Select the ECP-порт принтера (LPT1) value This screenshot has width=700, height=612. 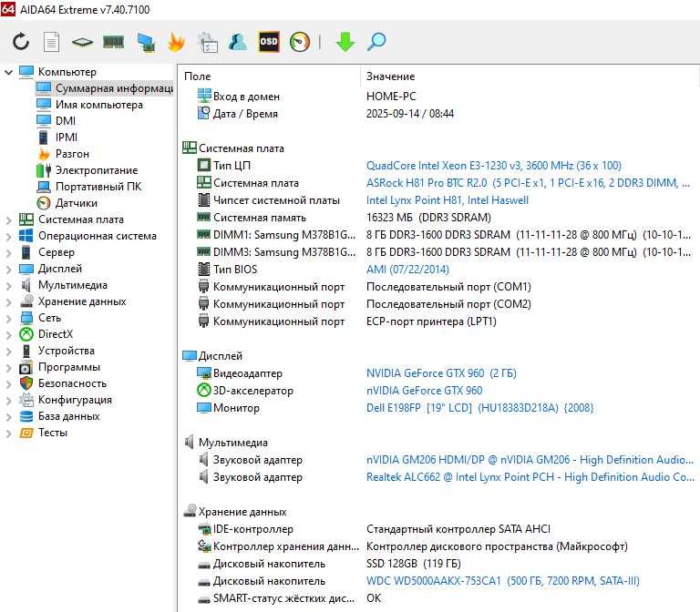pyautogui.click(x=431, y=321)
